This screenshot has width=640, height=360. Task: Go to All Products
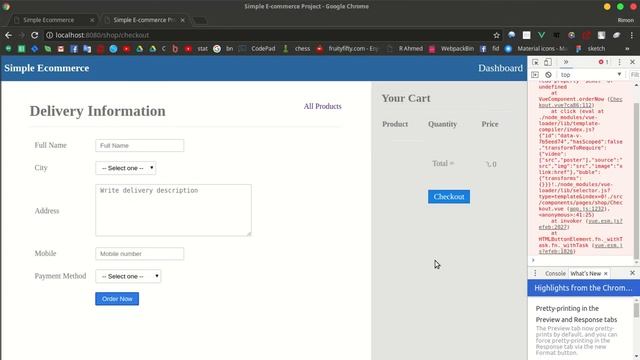[322, 106]
